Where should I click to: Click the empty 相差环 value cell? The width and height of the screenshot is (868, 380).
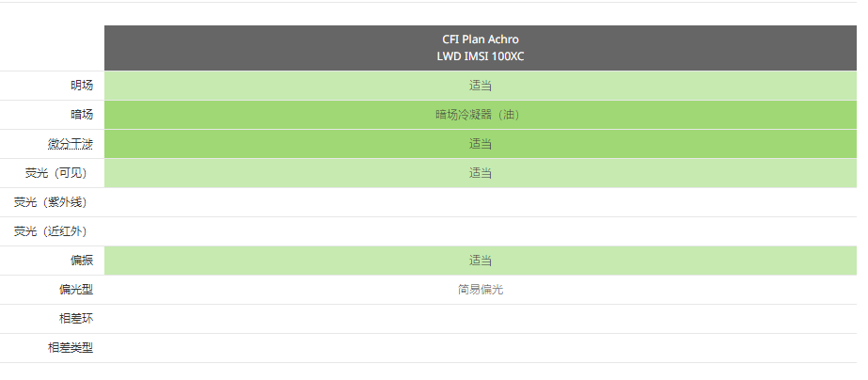pos(481,319)
